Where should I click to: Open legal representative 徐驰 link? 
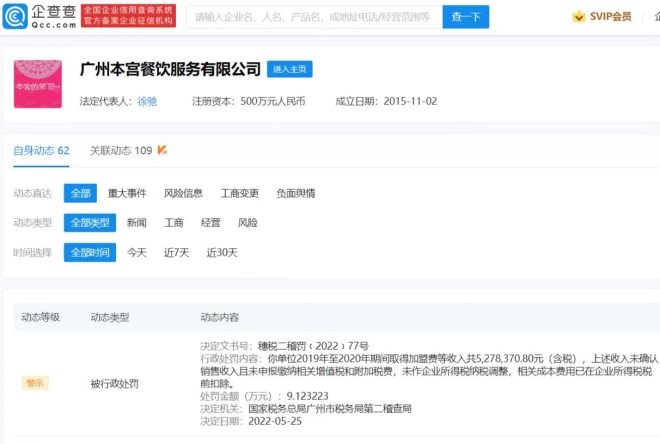(x=147, y=102)
